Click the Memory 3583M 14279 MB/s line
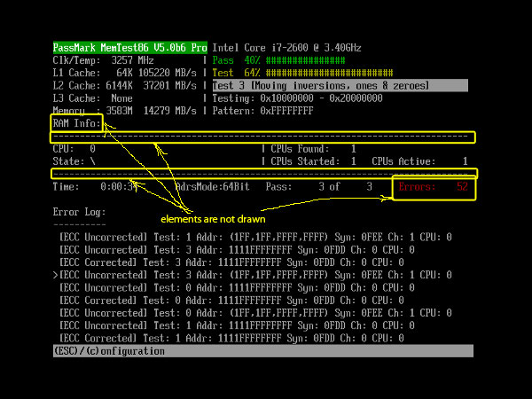Screen dimensions: 532x399 click(124, 111)
